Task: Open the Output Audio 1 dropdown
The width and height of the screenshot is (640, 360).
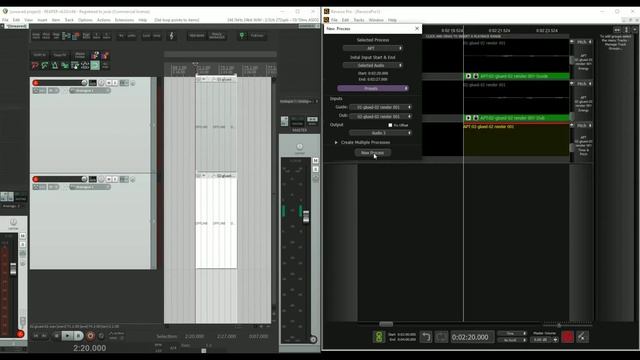Action: (x=380, y=133)
